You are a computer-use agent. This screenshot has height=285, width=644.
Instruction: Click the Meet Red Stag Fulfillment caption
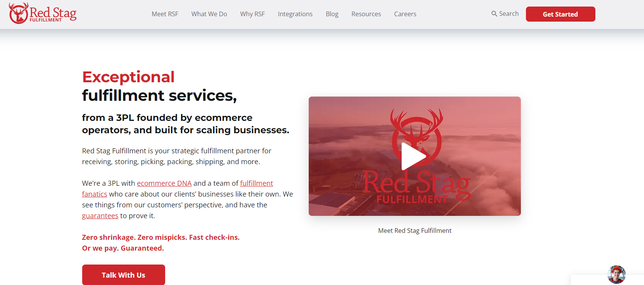click(x=415, y=231)
